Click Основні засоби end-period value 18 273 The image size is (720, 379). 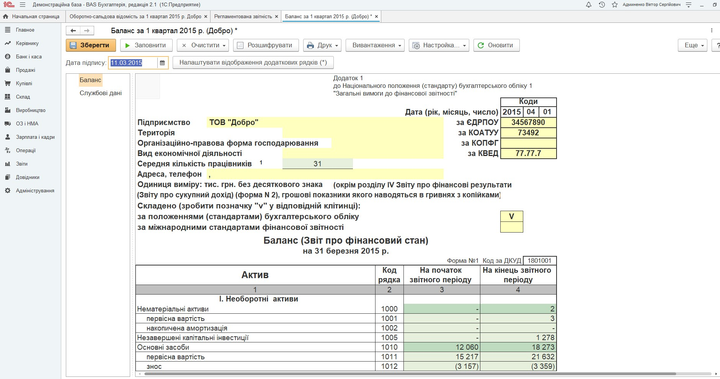(x=518, y=347)
